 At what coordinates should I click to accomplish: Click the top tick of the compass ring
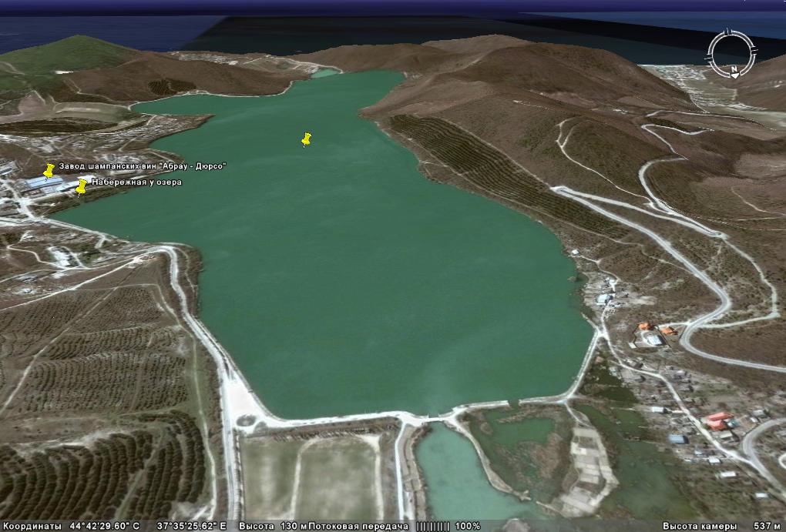click(729, 32)
